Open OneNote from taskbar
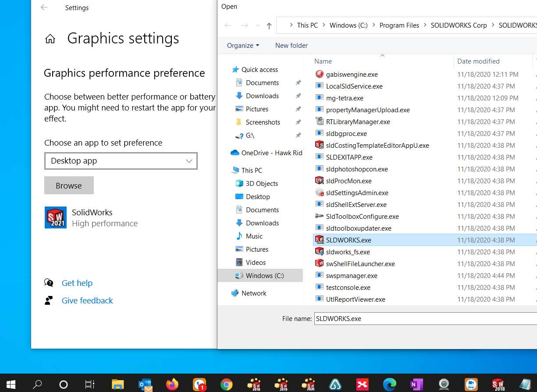 coord(416,385)
